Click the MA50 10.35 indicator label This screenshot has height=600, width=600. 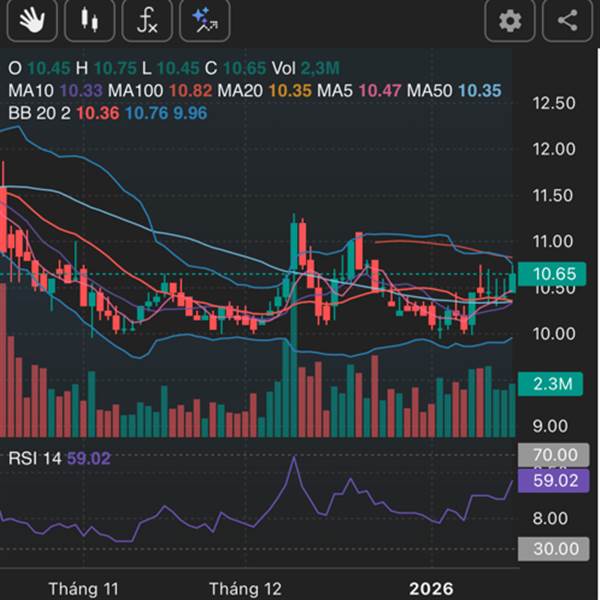tap(454, 91)
